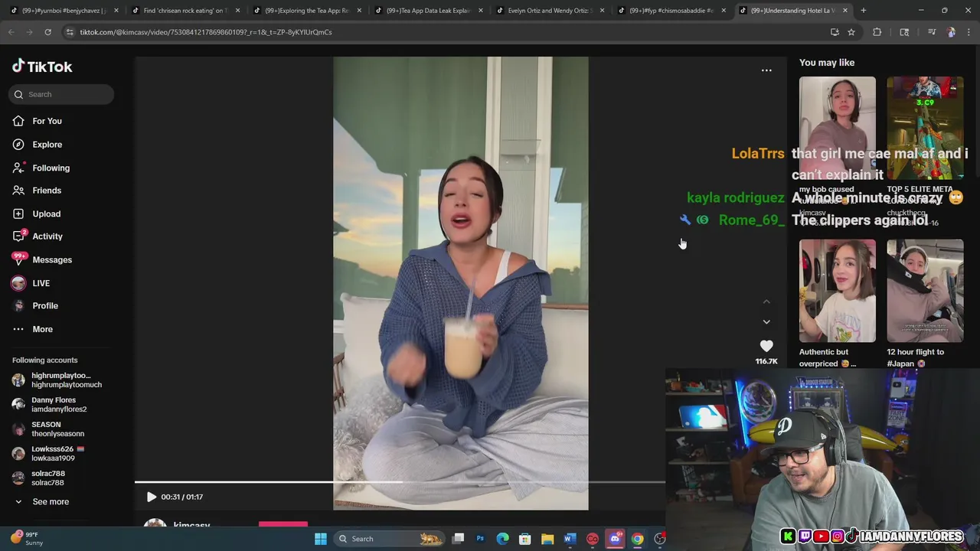Image resolution: width=980 pixels, height=551 pixels.
Task: Open the browser extensions puzzle icon
Action: [x=877, y=32]
